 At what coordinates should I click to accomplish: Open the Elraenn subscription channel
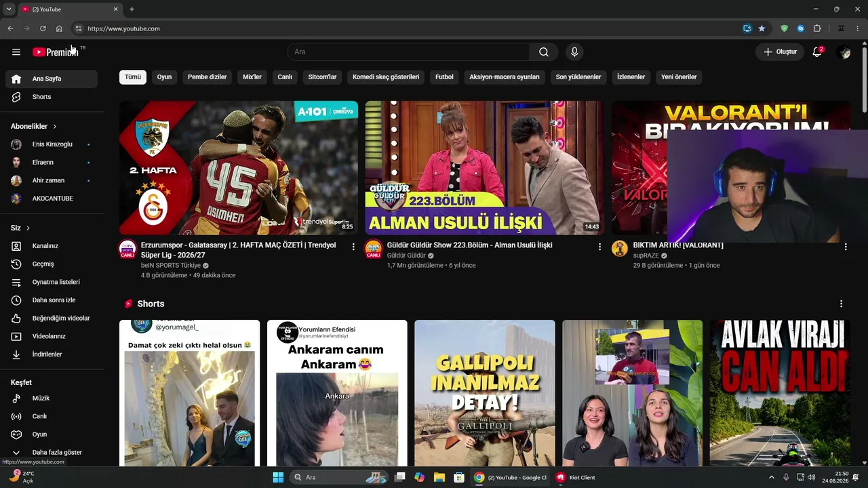52,163
